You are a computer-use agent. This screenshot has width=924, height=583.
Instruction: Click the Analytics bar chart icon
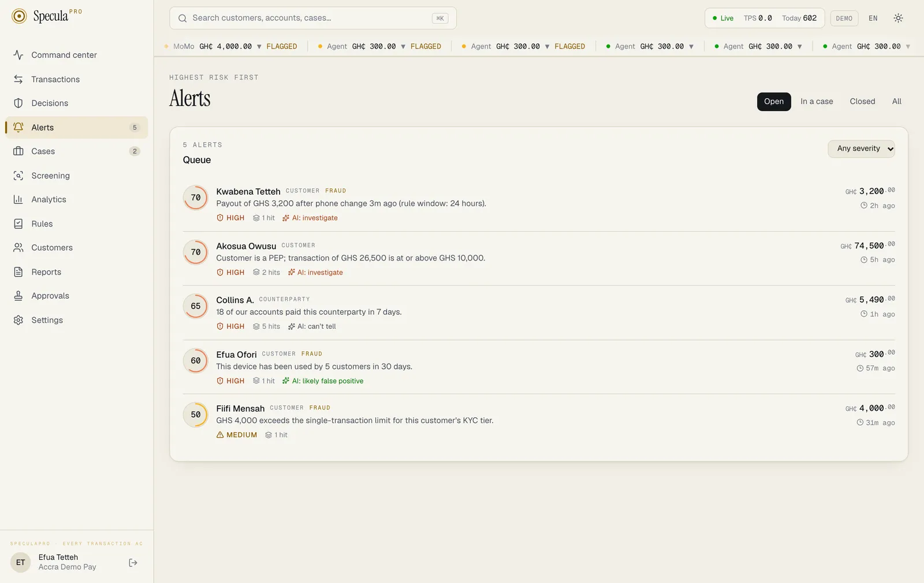[18, 199]
